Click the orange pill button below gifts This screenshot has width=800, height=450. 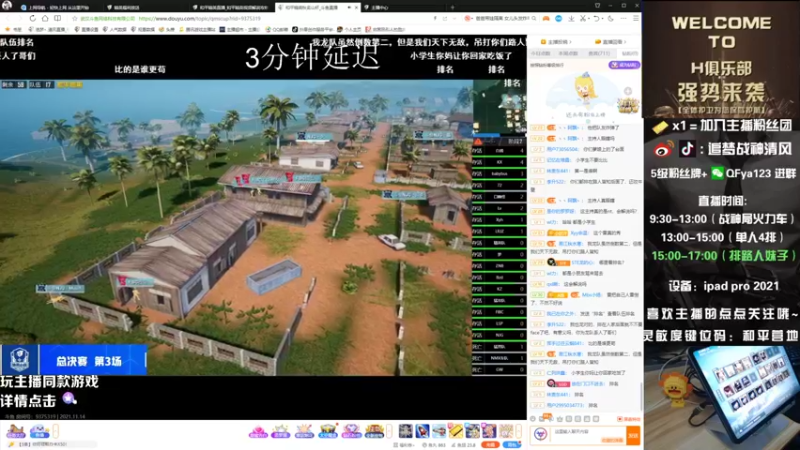coord(490,445)
